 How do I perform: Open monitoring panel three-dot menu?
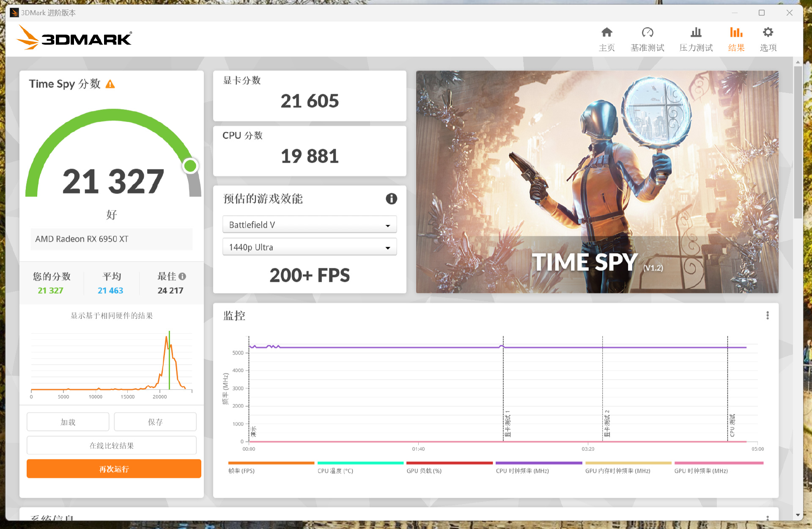click(x=767, y=315)
